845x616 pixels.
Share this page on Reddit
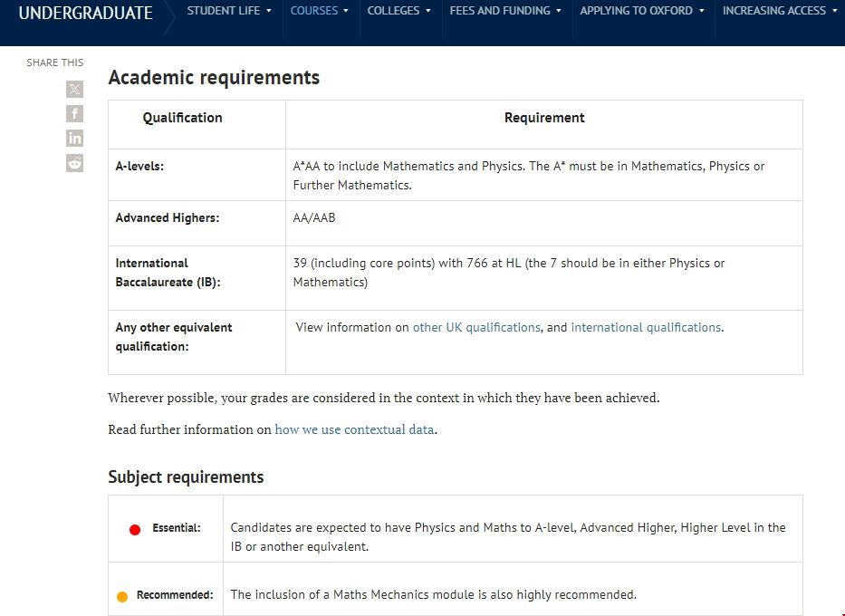coord(74,162)
